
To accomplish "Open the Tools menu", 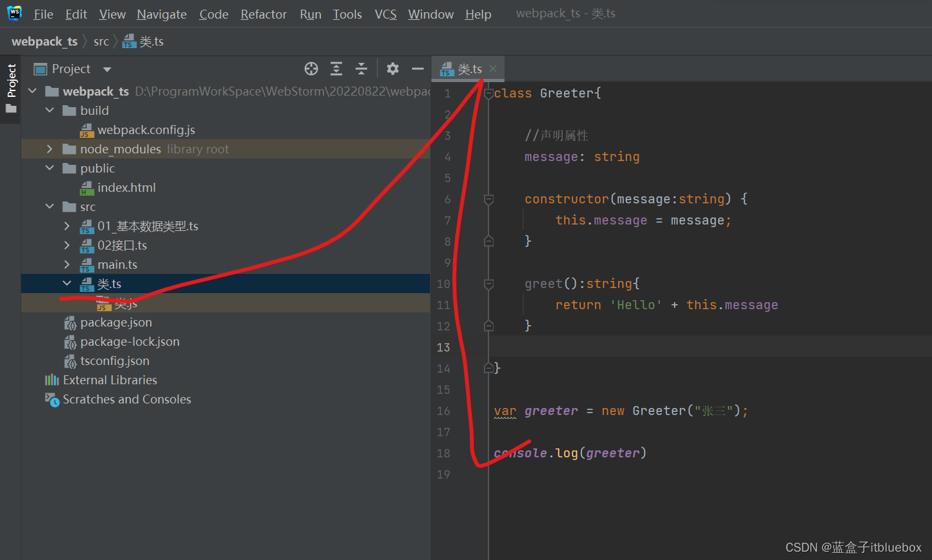I will click(x=347, y=14).
